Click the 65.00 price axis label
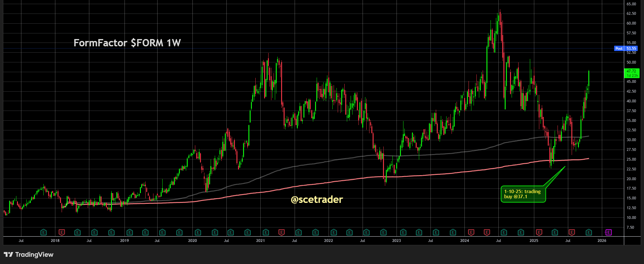This screenshot has height=264, width=644. [x=631, y=4]
